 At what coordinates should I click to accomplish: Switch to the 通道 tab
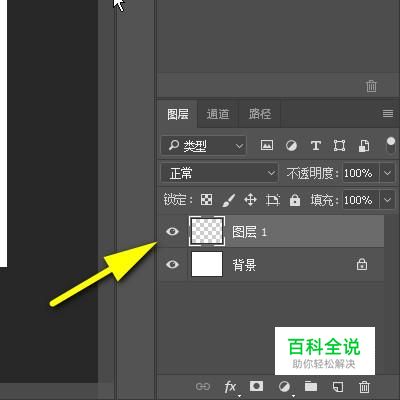[217, 114]
